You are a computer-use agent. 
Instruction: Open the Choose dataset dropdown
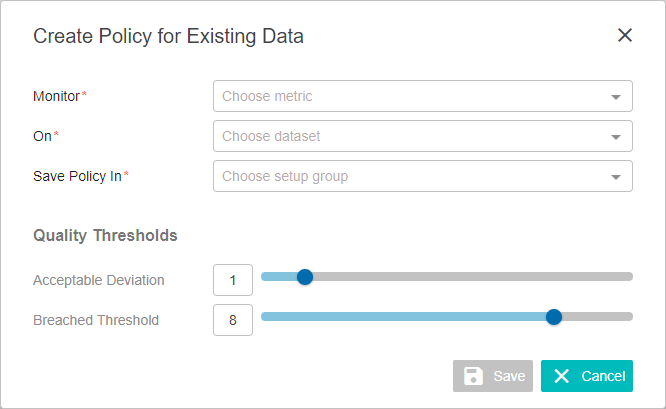pos(423,136)
